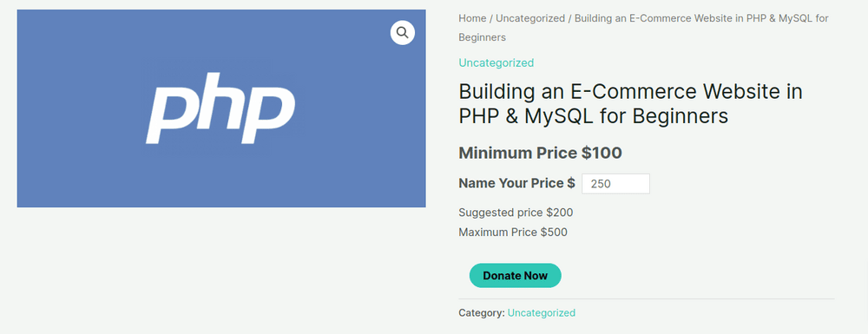The width and height of the screenshot is (868, 334).
Task: Open the image zoom magnifier icon
Action: [403, 33]
